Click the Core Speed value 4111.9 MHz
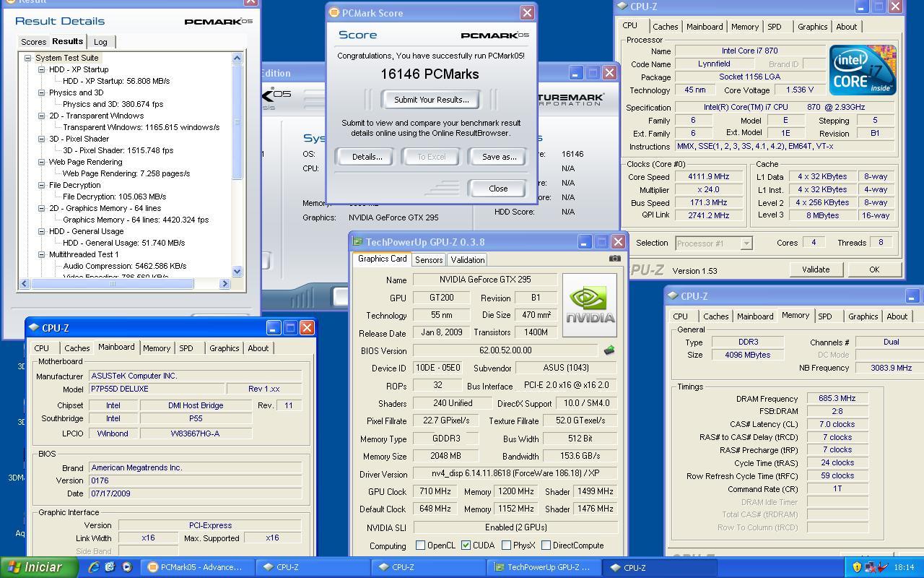Screen dimensions: 924x578 pos(708,176)
